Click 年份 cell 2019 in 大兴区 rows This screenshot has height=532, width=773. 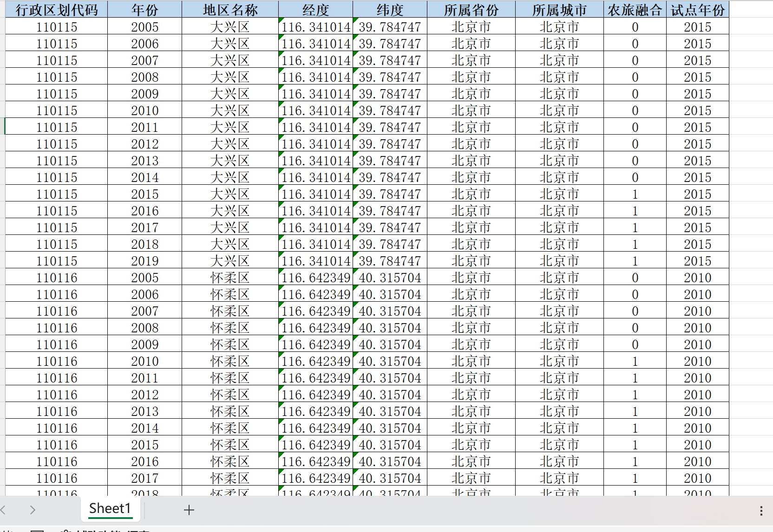pos(145,261)
